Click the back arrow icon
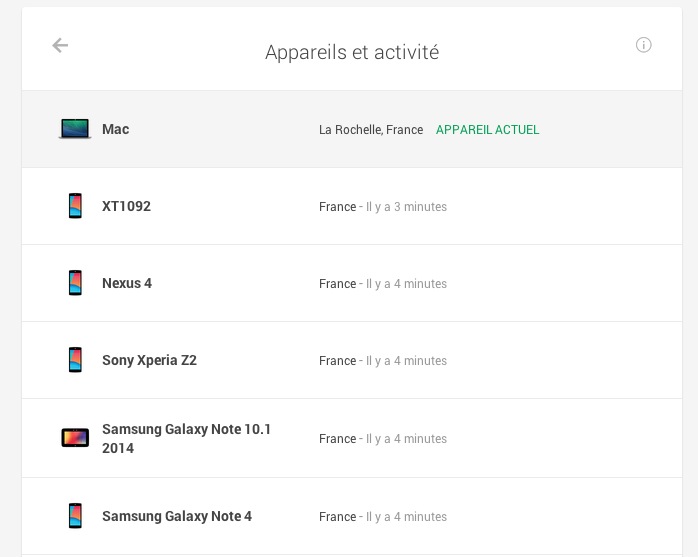The height and width of the screenshot is (557, 698). point(60,45)
